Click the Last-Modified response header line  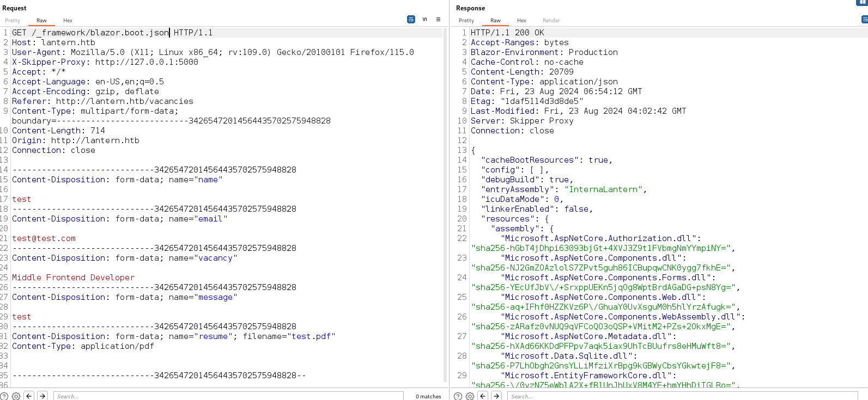click(579, 111)
